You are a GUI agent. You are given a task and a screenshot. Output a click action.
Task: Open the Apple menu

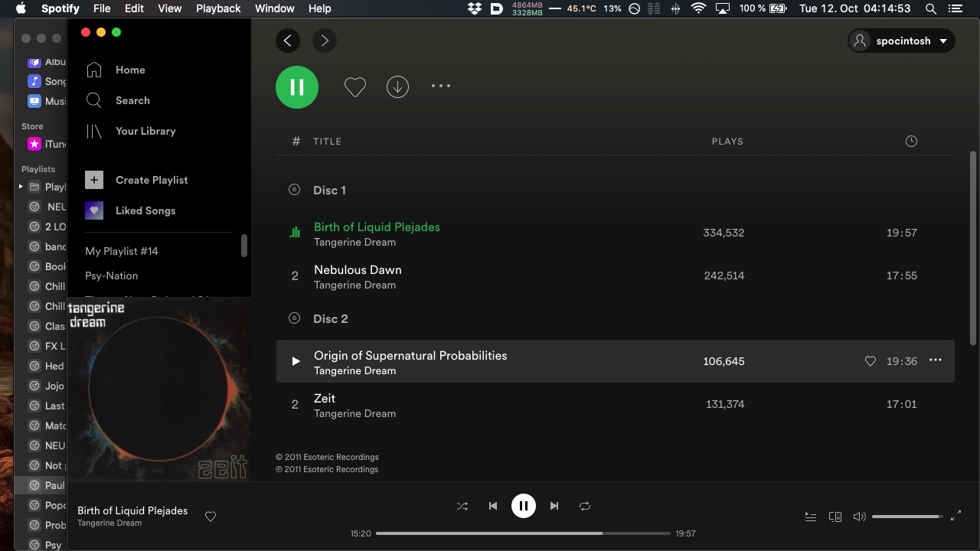21,8
